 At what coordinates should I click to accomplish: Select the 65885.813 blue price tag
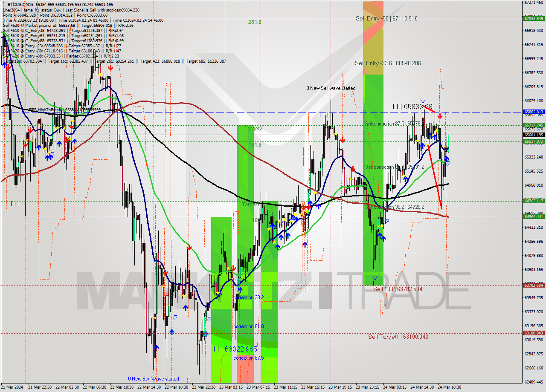tap(534, 112)
